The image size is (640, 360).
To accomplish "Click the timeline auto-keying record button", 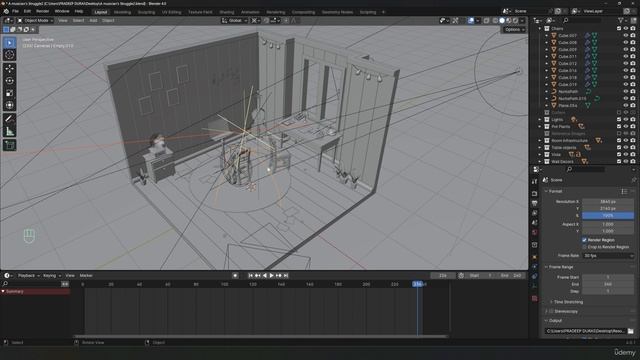I will [235, 276].
